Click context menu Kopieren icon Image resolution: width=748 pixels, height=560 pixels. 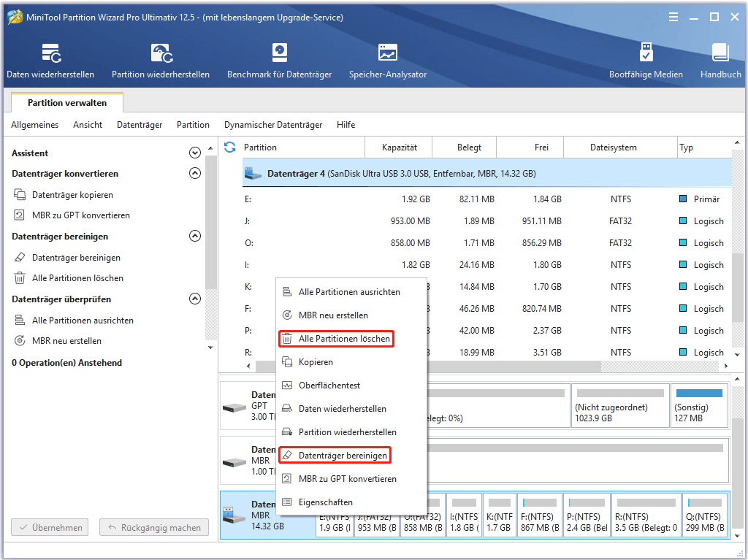click(287, 361)
